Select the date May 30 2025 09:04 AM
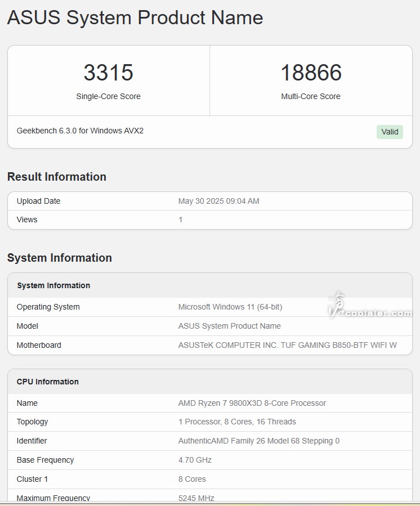The height and width of the screenshot is (506, 420). (218, 201)
